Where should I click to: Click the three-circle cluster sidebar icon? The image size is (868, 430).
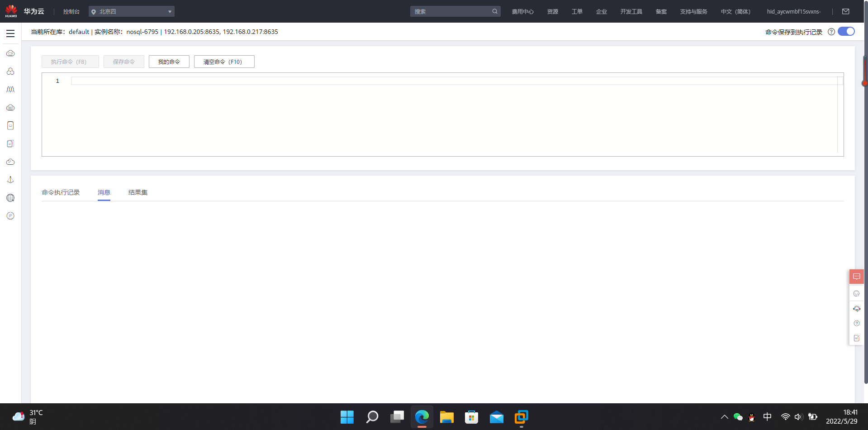(x=10, y=72)
